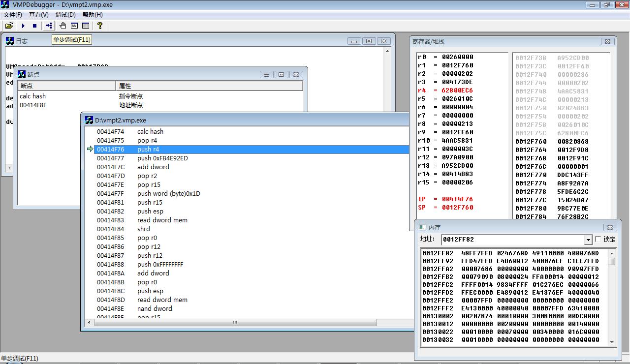Click the hand breakpoint toolbar icon
Image resolution: width=630 pixels, height=364 pixels.
[63, 26]
